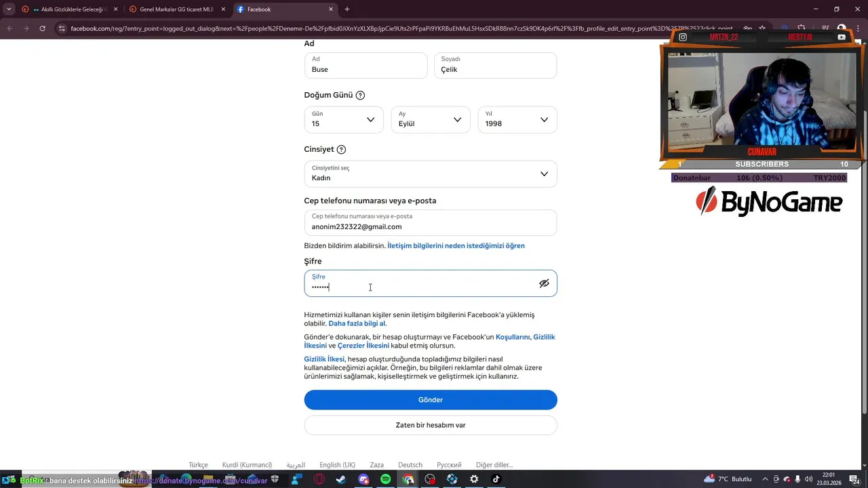
Task: Click the Donatebar progress bar in overlay
Action: pos(759,178)
